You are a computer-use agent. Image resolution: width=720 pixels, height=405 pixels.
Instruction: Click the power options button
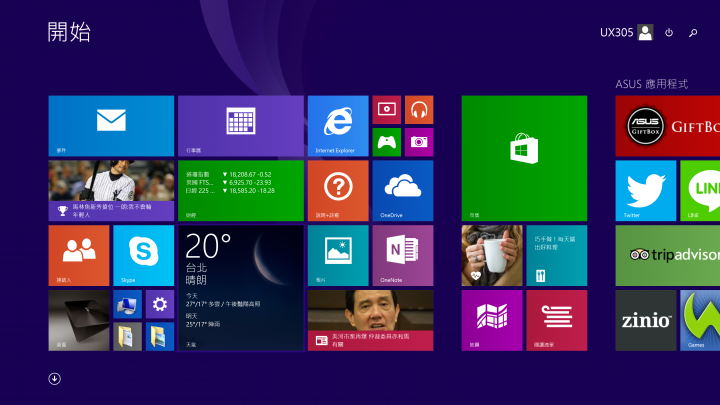pos(669,33)
